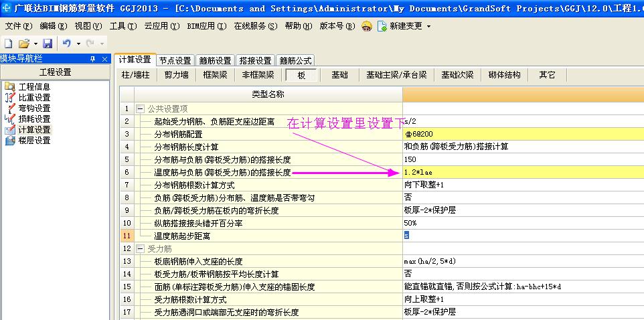This screenshot has width=644, height=320.
Task: Open the BIM应用(I) menu
Action: tap(207, 26)
